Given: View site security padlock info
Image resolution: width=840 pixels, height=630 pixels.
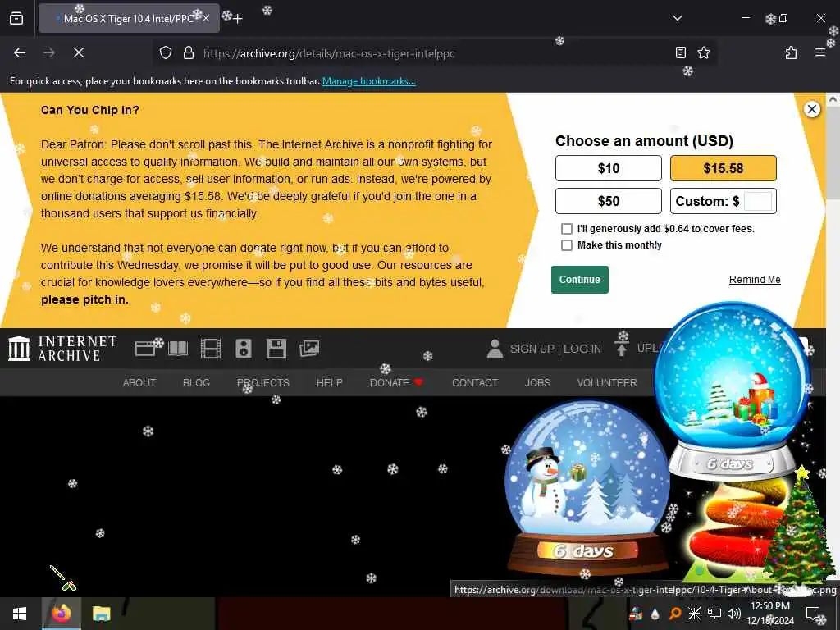Looking at the screenshot, I should tap(188, 52).
